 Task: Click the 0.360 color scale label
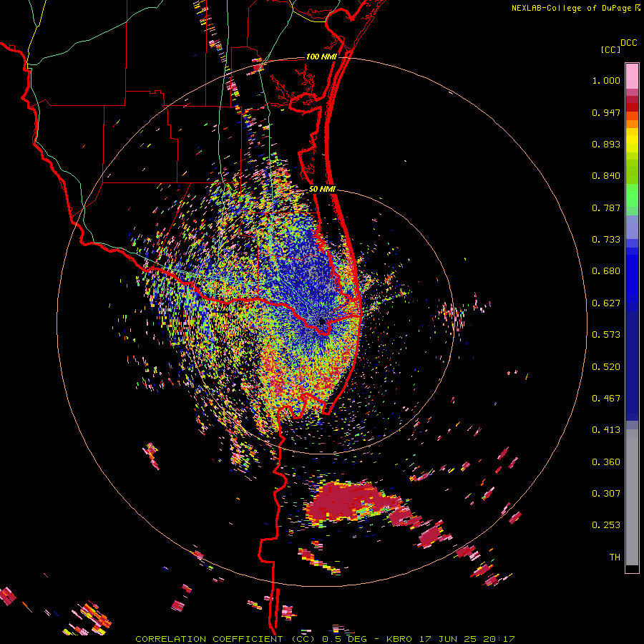[x=606, y=462]
